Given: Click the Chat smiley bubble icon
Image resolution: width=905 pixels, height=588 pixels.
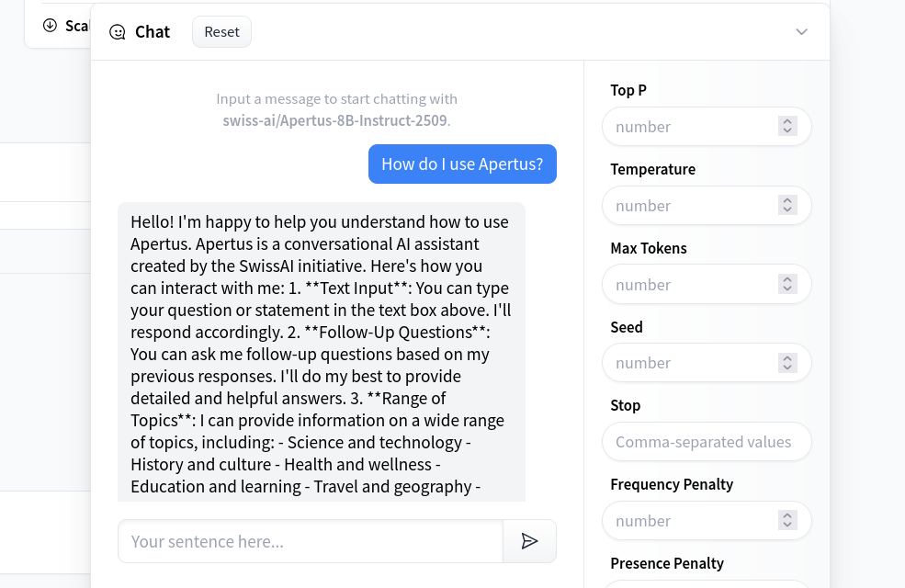Looking at the screenshot, I should click(118, 32).
